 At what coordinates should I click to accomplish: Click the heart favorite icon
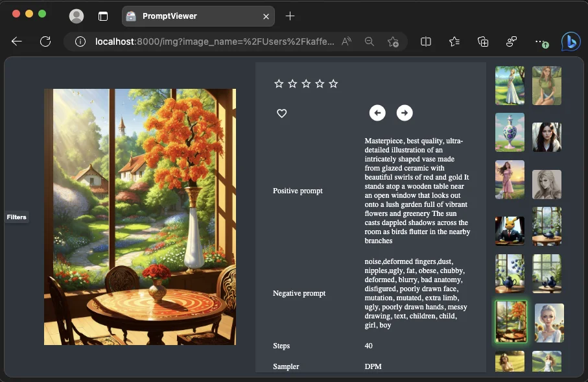[281, 113]
